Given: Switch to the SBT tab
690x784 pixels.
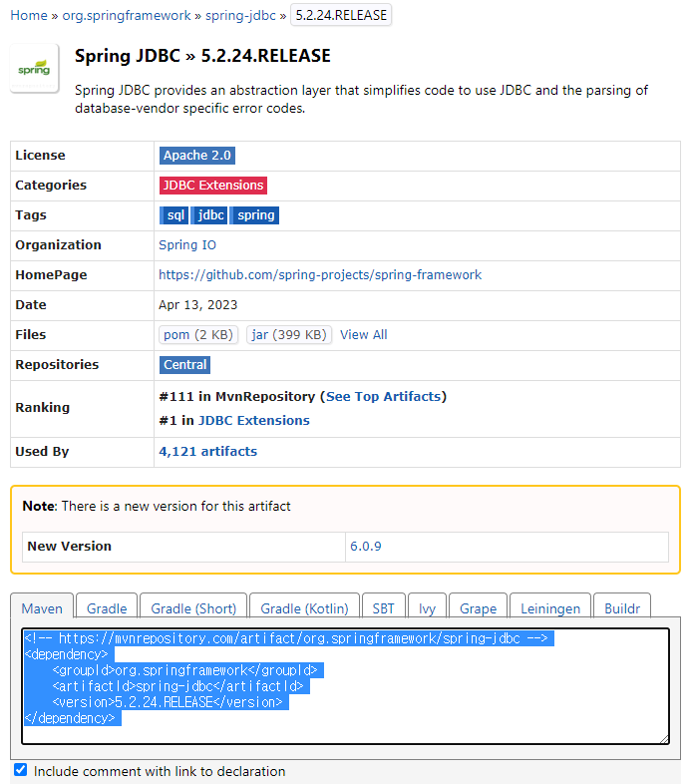Looking at the screenshot, I should 384,608.
